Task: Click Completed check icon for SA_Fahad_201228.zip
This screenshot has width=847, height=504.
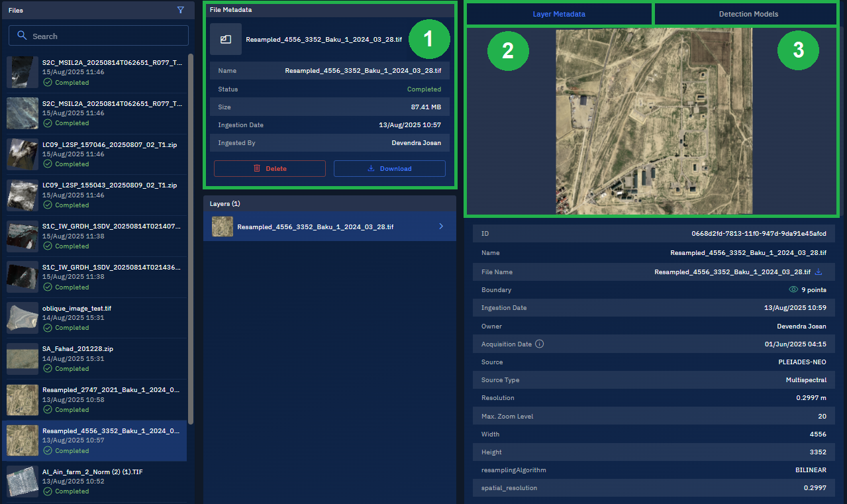Action: click(x=48, y=369)
